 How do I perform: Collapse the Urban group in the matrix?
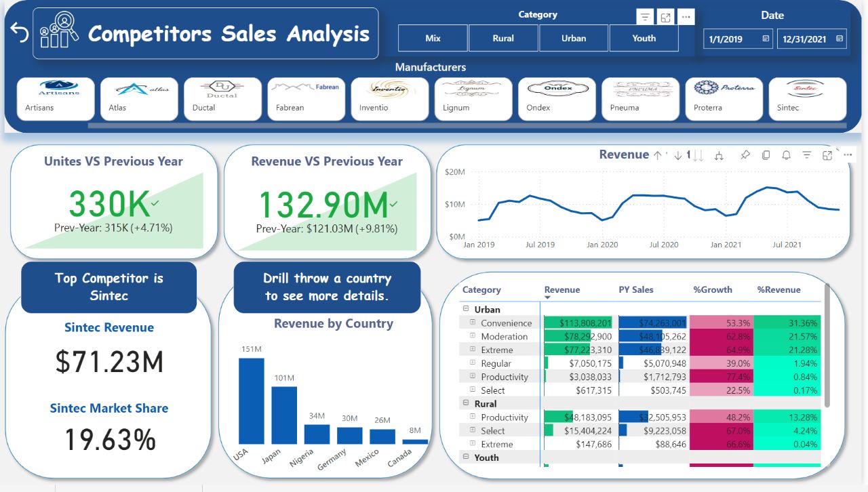pyautogui.click(x=466, y=309)
